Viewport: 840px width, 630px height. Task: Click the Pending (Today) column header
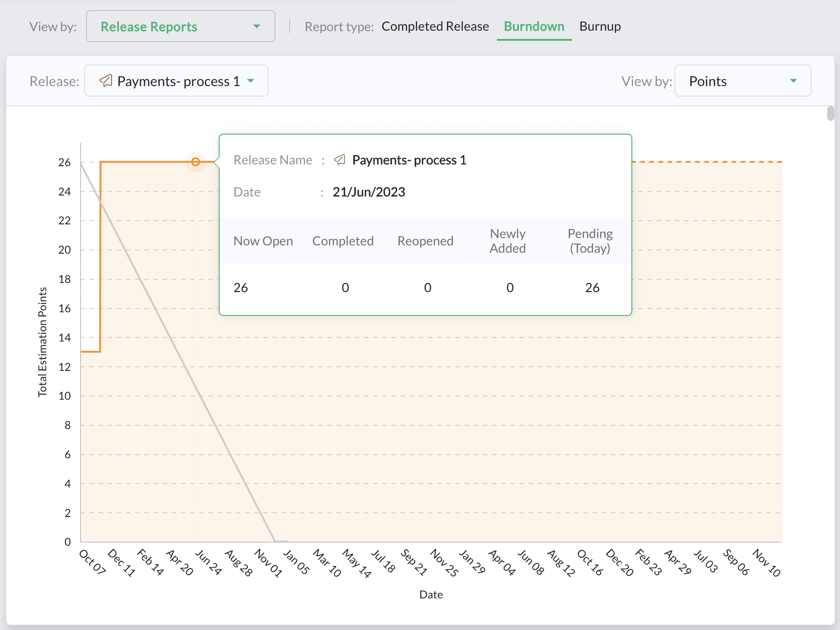click(590, 241)
